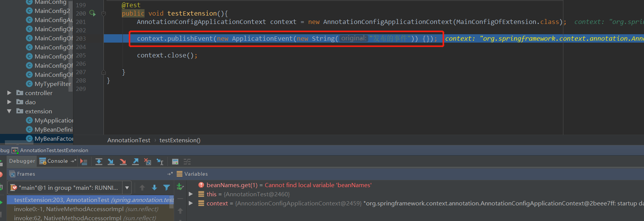
Task: Click the Run to Cursor icon
Action: (x=160, y=162)
